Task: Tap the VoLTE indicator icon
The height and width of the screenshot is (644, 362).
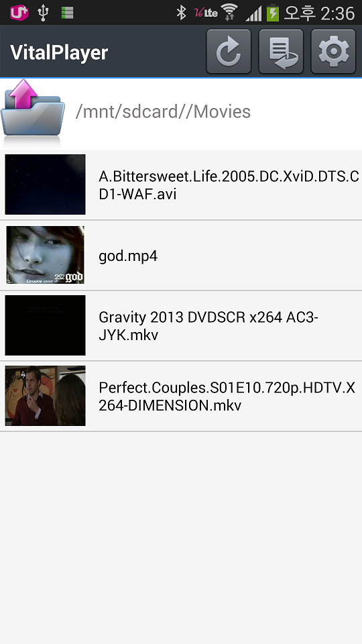Action: tap(205, 12)
